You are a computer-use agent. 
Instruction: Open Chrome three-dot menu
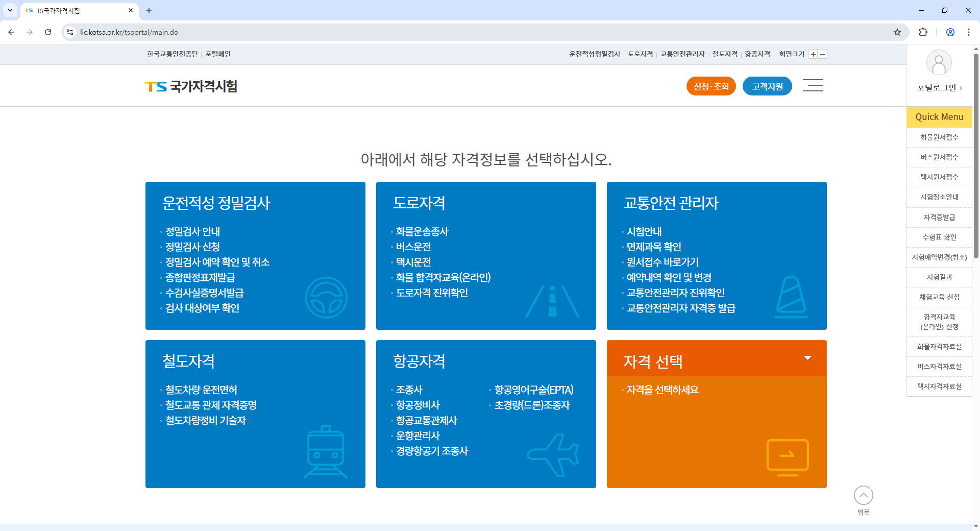pos(969,32)
